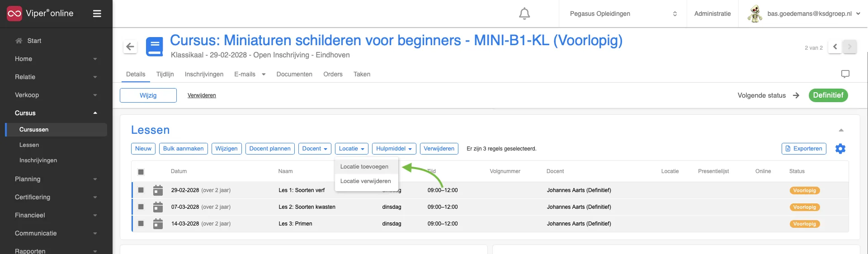The image size is (868, 254).
Task: Expand the Certificering sidebar section
Action: [56, 197]
